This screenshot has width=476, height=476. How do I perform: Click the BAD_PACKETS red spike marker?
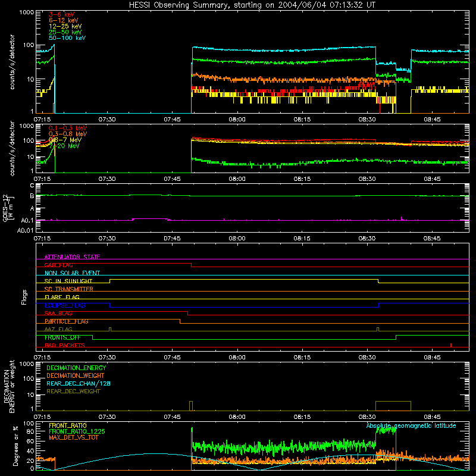pyautogui.click(x=451, y=345)
